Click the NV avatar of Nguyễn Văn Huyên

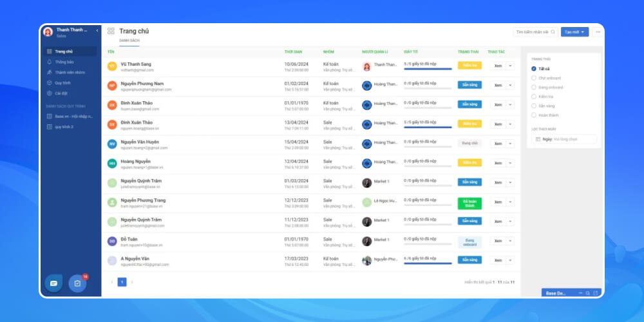[x=112, y=144]
